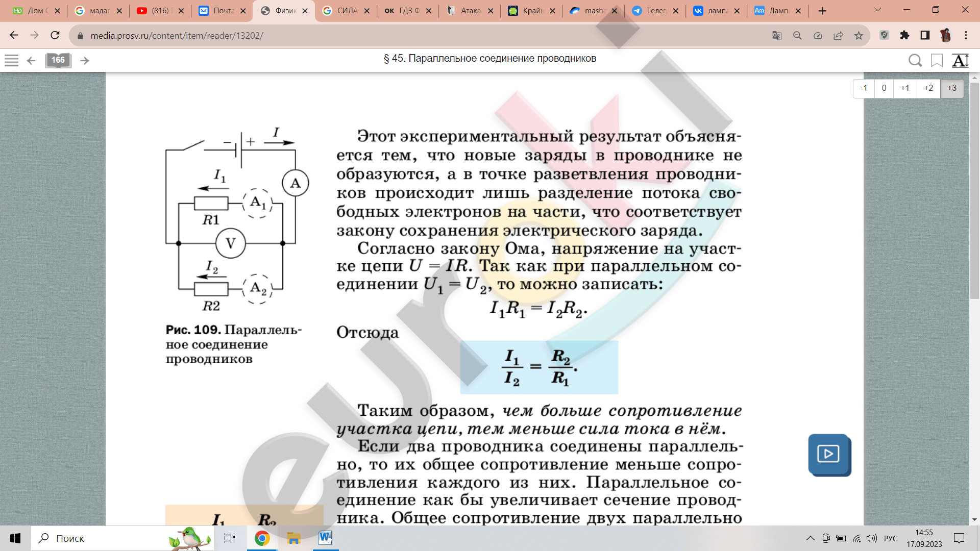This screenshot has width=980, height=551.
Task: Switch to the YouTube (816) tab
Action: pos(159,11)
